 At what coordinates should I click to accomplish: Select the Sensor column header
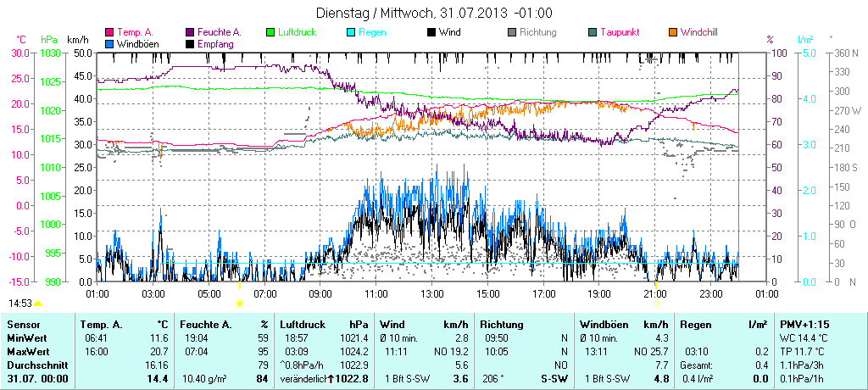[23, 324]
